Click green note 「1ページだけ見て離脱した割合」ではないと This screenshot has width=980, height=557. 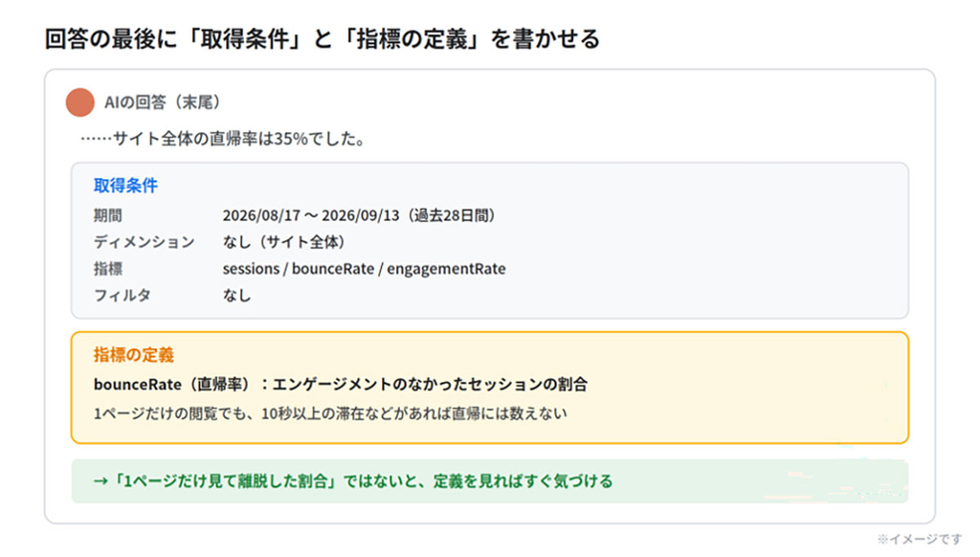[x=353, y=480]
